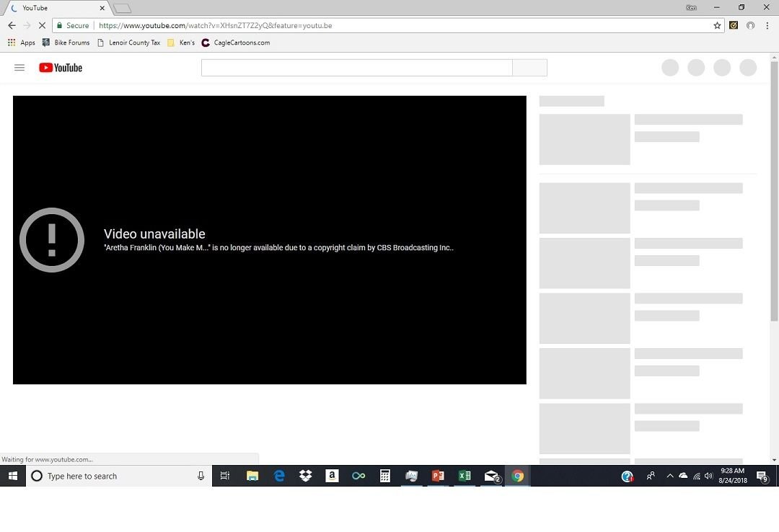The image size is (779, 532).
Task: Open Calculator from the taskbar
Action: click(385, 476)
